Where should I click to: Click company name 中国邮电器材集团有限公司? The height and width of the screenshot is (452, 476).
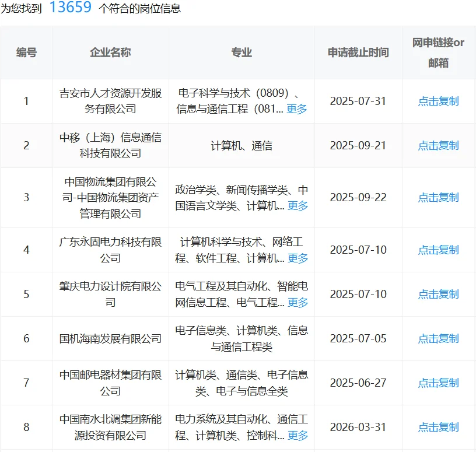110,383
